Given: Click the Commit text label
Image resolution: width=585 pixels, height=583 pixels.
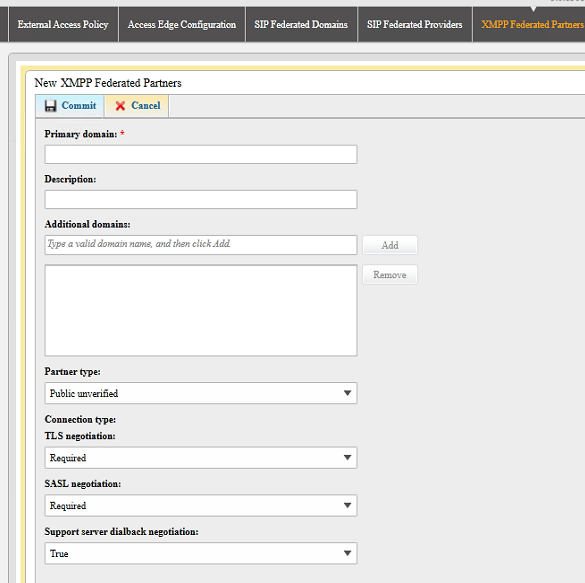Looking at the screenshot, I should (79, 106).
